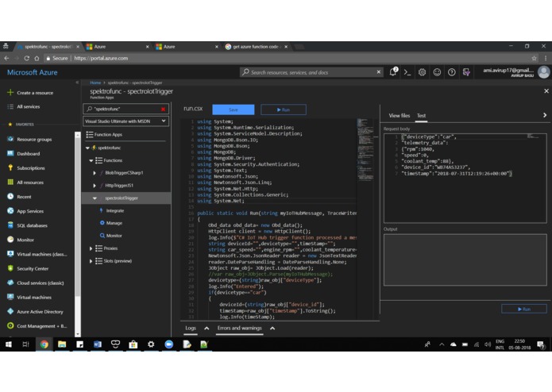This screenshot has width=552, height=392.
Task: Open Manage under spectroIotTrigger
Action: (114, 223)
